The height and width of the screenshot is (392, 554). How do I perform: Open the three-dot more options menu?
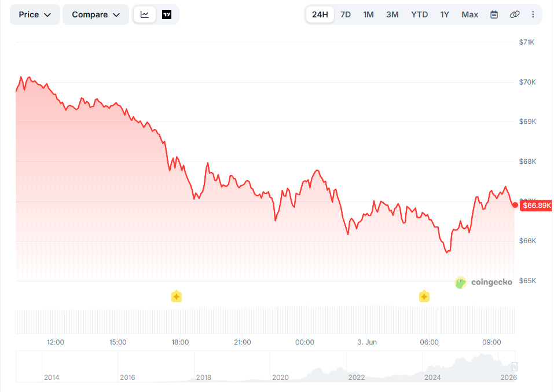coord(533,14)
